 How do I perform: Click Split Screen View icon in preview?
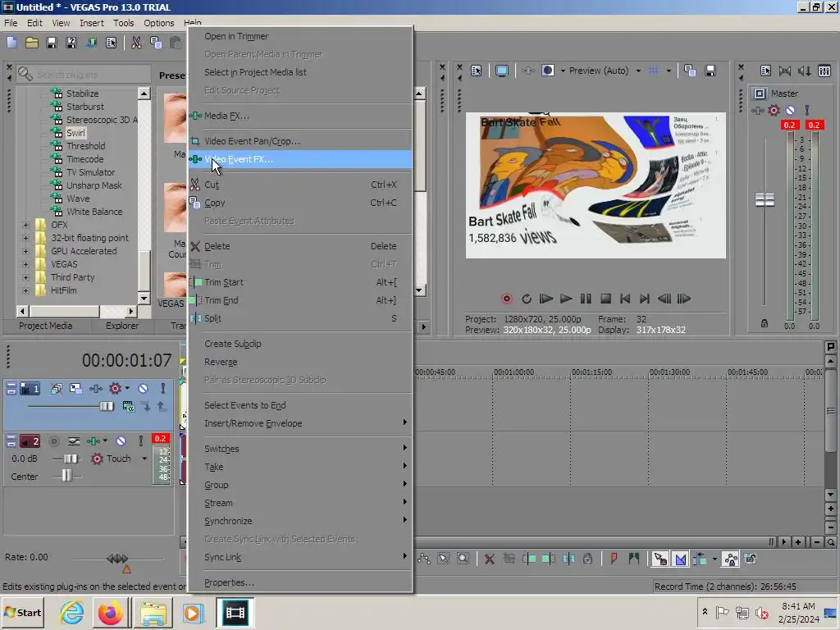coord(547,71)
